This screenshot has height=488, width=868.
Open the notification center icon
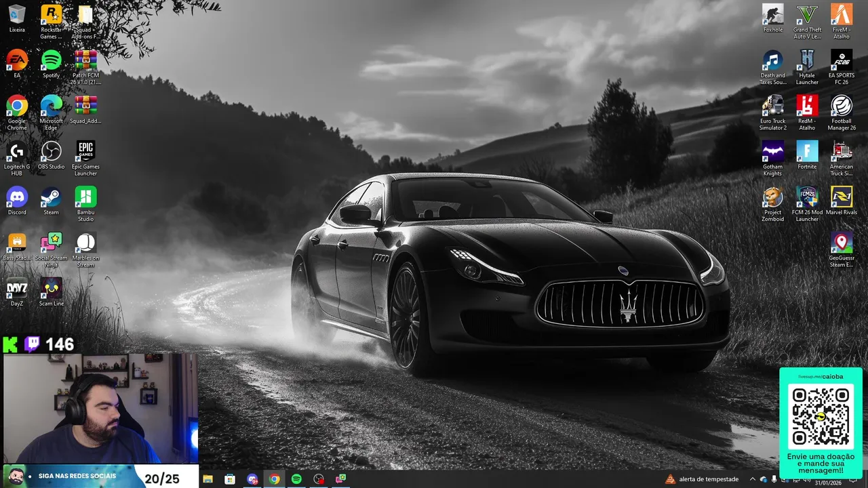coord(854,479)
